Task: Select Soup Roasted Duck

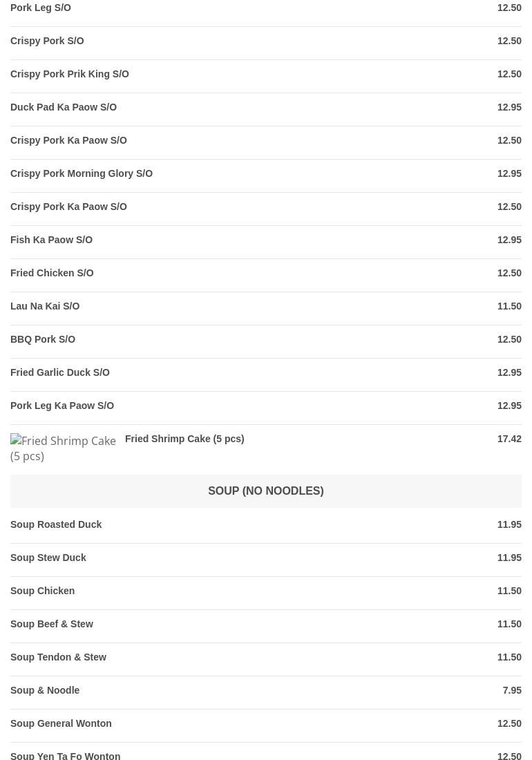Action: [x=56, y=525]
